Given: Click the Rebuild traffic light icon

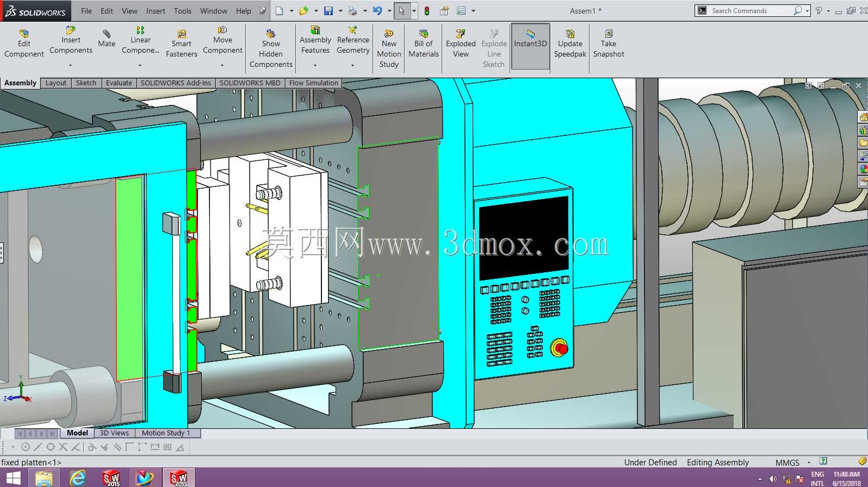Looking at the screenshot, I should tap(427, 11).
